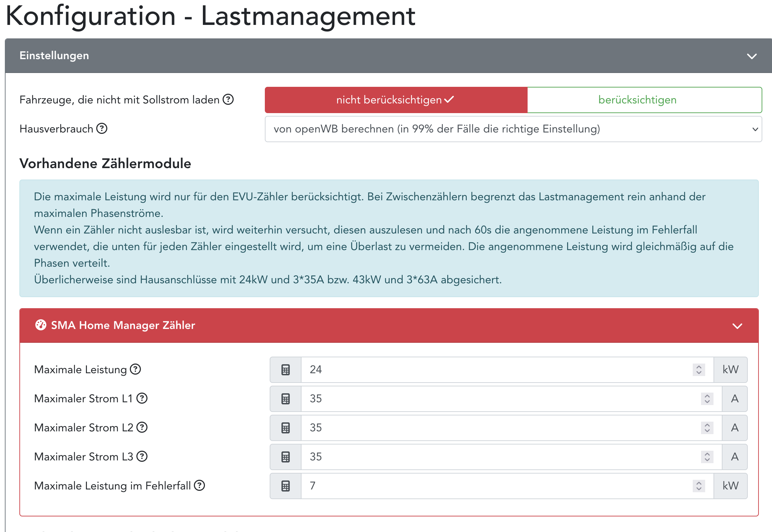
Task: Select the 'nicht berücksichtigen' option
Action: [x=396, y=100]
